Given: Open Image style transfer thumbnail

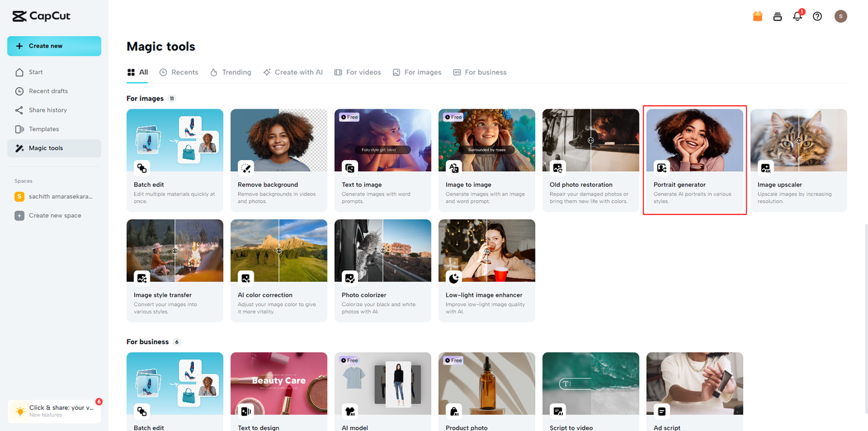Looking at the screenshot, I should pos(175,250).
